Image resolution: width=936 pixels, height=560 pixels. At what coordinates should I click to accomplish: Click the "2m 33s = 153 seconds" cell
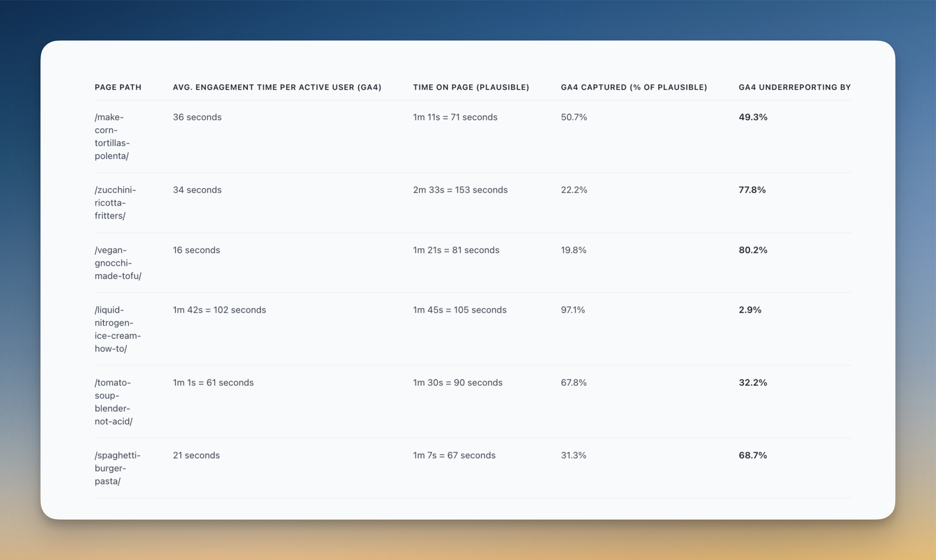coord(460,190)
